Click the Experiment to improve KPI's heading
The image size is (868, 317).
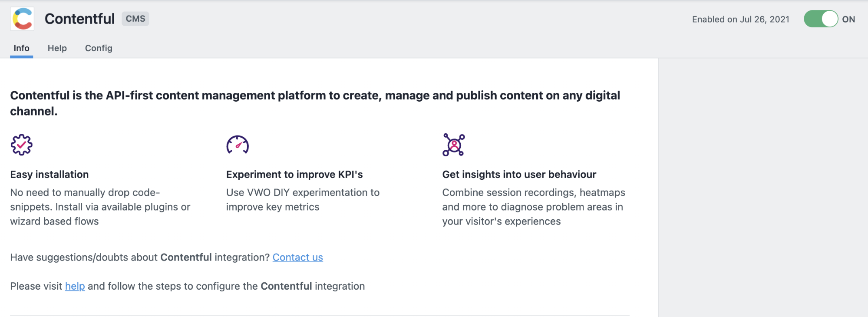pos(294,175)
